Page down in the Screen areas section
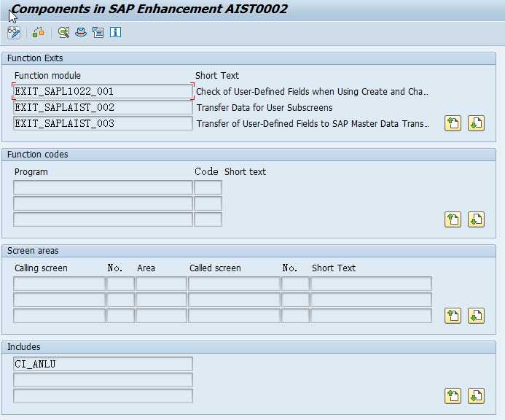505x420 pixels. [476, 316]
